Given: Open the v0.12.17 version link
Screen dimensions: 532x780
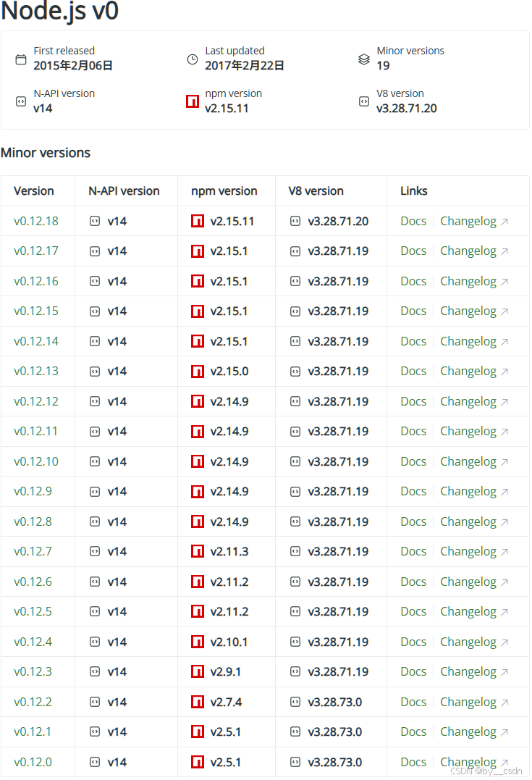Looking at the screenshot, I should 35,251.
